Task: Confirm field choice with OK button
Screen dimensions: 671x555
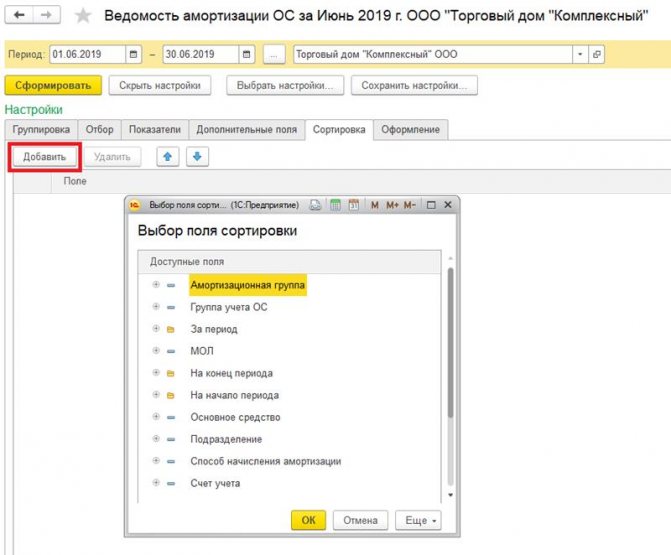Action: 308,520
